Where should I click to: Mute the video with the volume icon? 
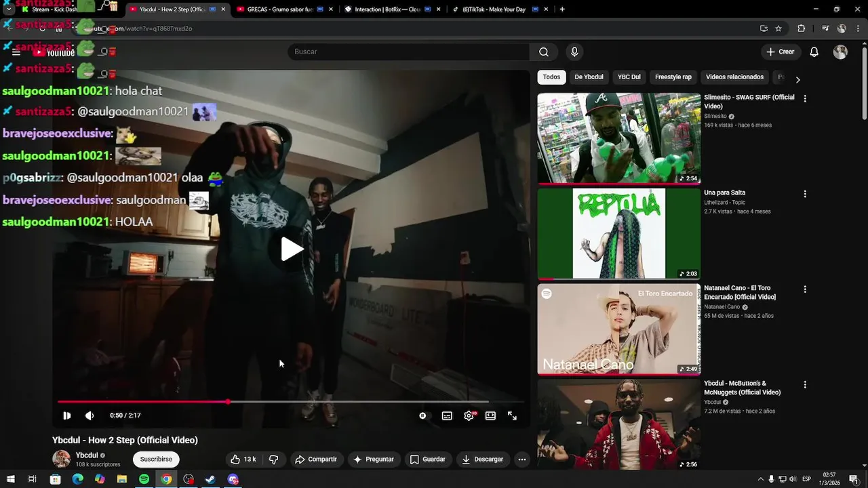[90, 415]
